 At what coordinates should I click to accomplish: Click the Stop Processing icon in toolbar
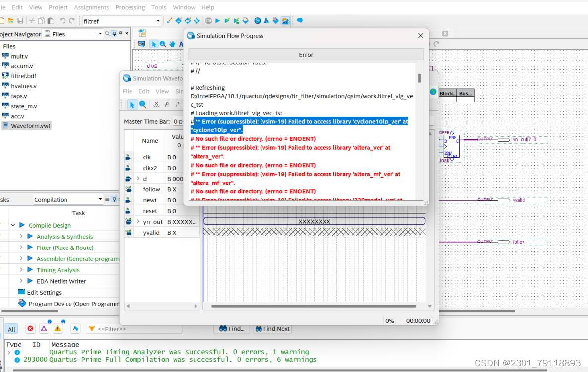209,21
